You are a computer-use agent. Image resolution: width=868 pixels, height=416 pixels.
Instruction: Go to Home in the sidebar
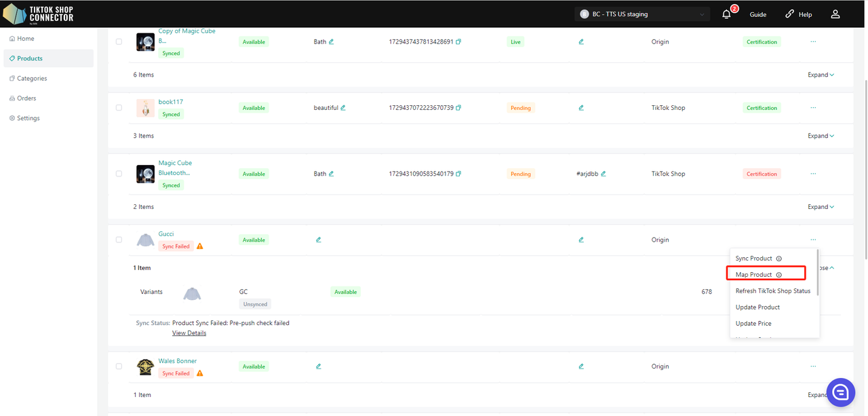pos(48,39)
